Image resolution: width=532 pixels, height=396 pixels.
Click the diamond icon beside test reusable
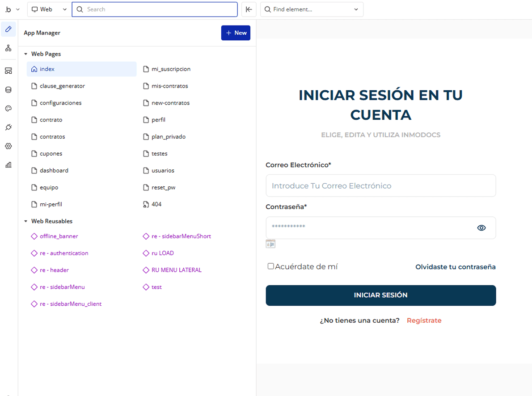[x=146, y=287]
